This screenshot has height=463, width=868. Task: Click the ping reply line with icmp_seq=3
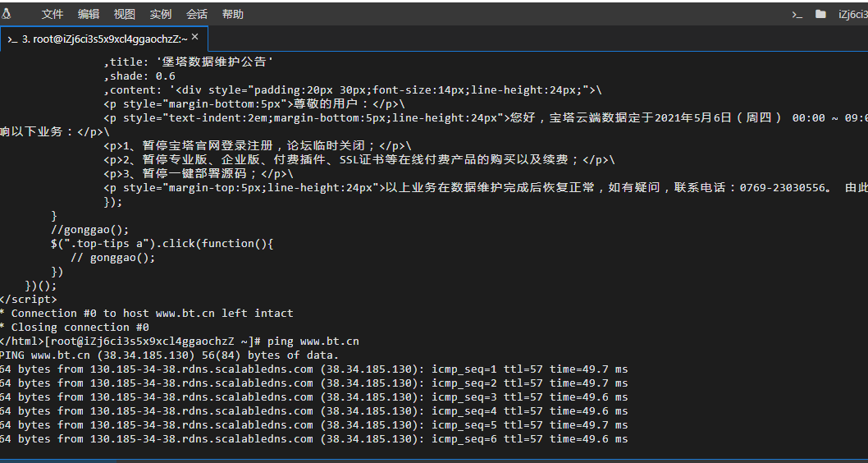[314, 397]
